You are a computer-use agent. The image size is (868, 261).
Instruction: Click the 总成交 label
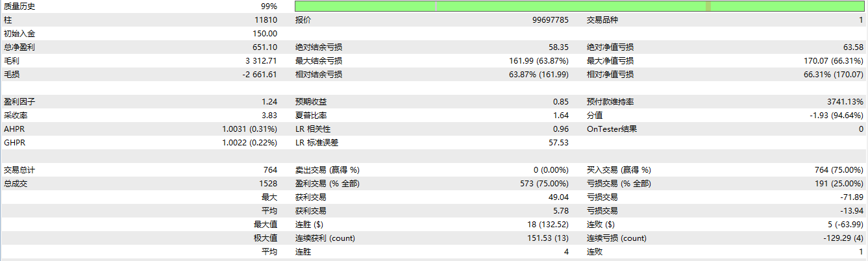[x=16, y=184]
